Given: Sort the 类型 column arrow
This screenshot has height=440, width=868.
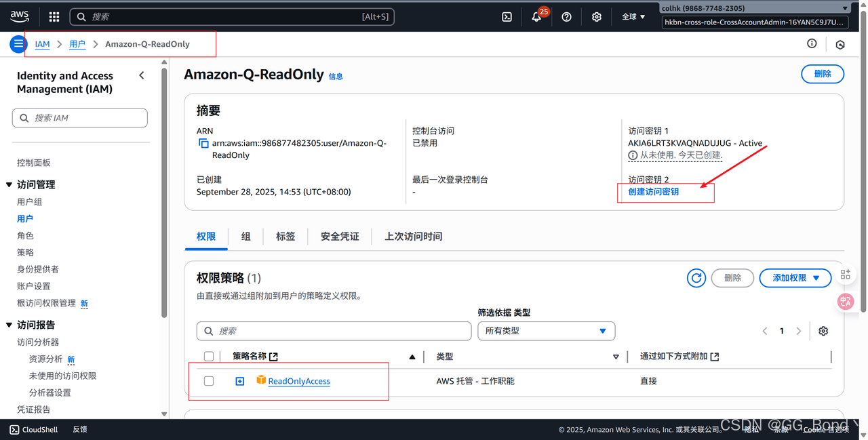Looking at the screenshot, I should pyautogui.click(x=616, y=357).
